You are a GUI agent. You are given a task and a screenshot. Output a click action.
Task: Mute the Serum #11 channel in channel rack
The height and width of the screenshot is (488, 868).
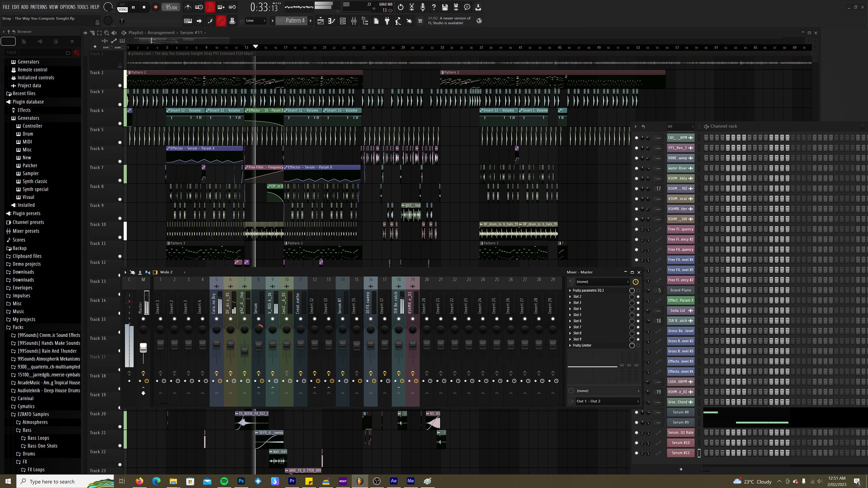tap(637, 453)
